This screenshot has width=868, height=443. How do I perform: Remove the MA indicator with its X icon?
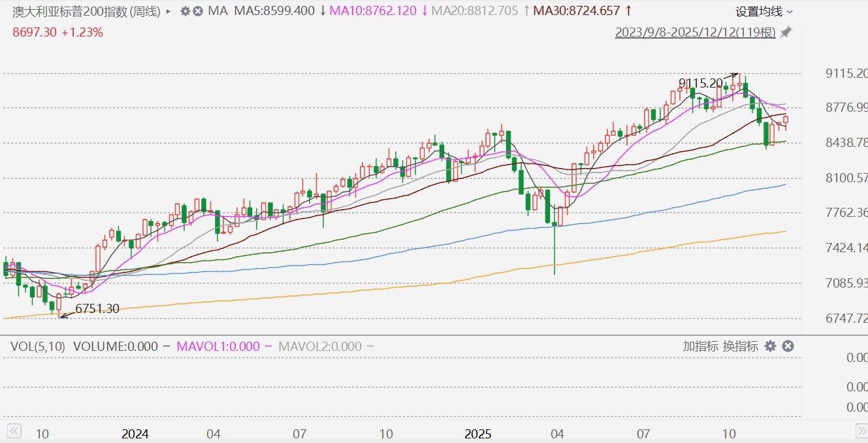(x=197, y=11)
